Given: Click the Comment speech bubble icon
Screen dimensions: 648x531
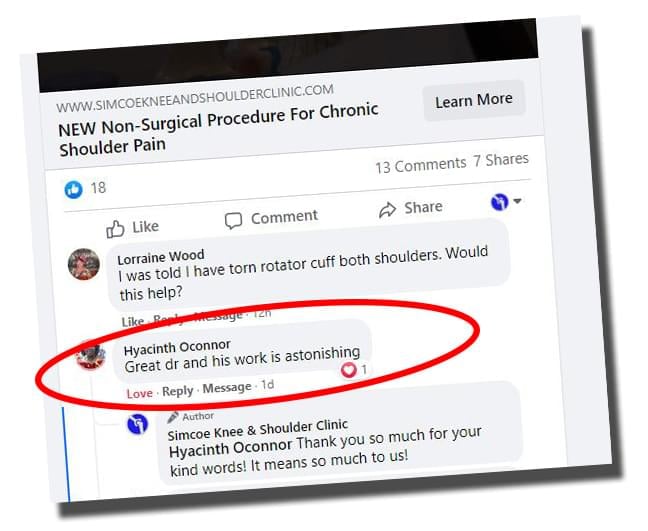Looking at the screenshot, I should pyautogui.click(x=233, y=220).
